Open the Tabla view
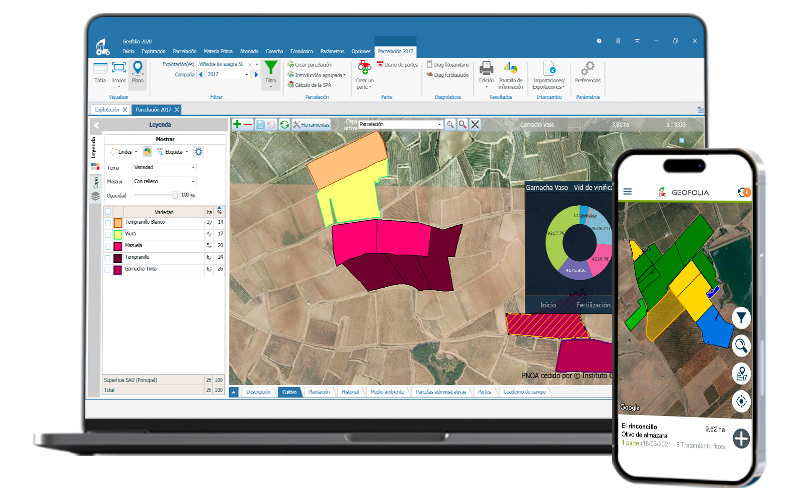800x500 pixels. [100, 72]
